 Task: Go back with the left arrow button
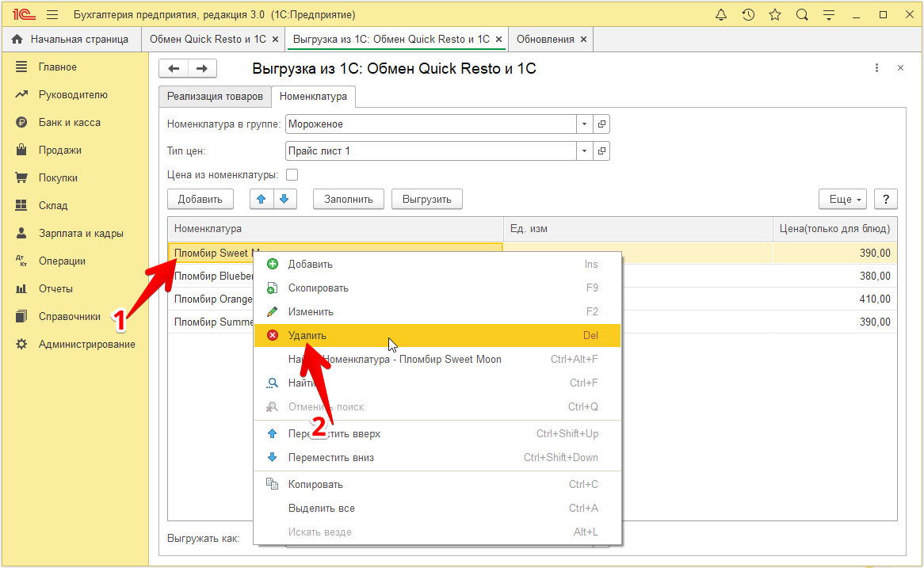click(174, 68)
